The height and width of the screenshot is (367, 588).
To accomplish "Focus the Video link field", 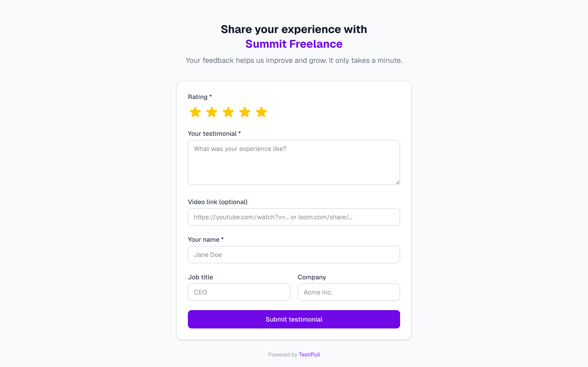I will [294, 217].
